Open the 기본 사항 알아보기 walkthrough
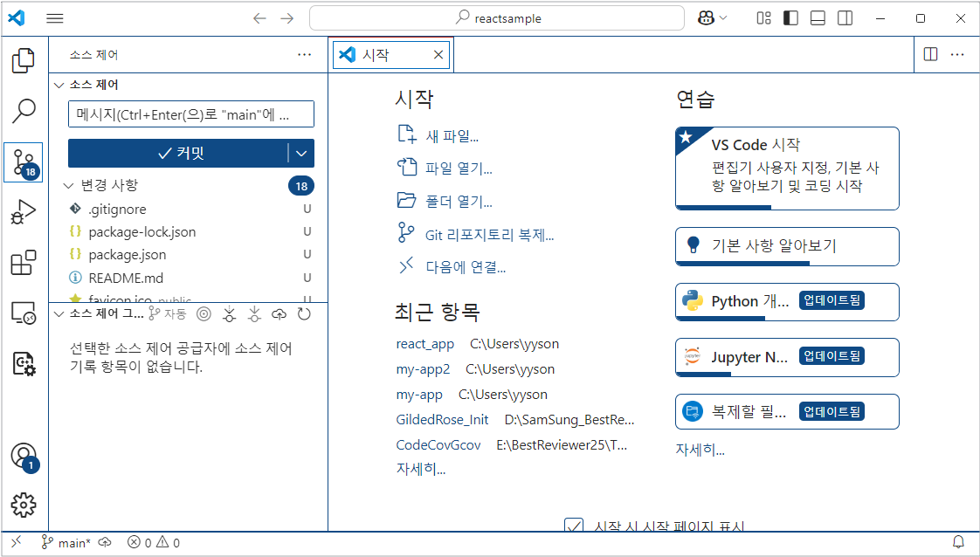 point(787,246)
